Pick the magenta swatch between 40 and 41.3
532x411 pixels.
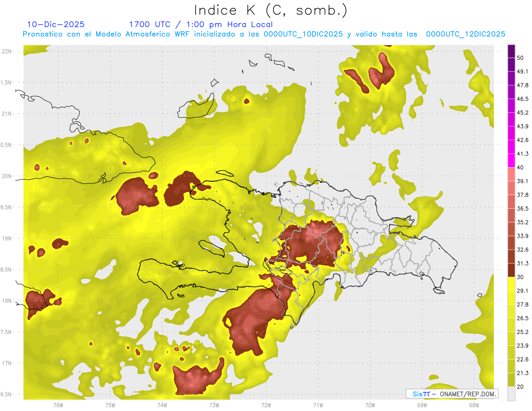coord(511,160)
